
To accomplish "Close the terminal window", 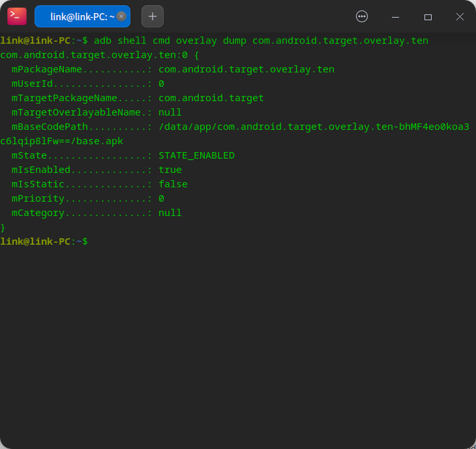I will click(x=460, y=17).
